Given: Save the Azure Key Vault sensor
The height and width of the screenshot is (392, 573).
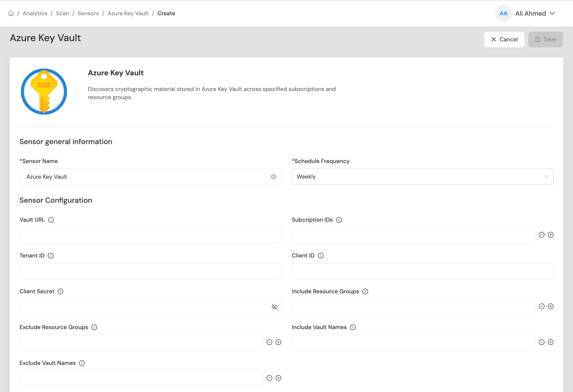Looking at the screenshot, I should tap(545, 39).
